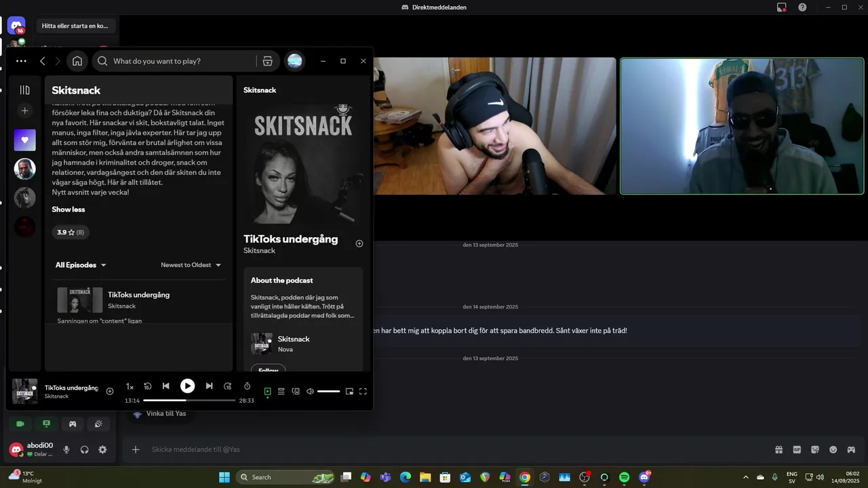Open Discord help question mark
Screen dimensions: 868x488
(802, 7)
